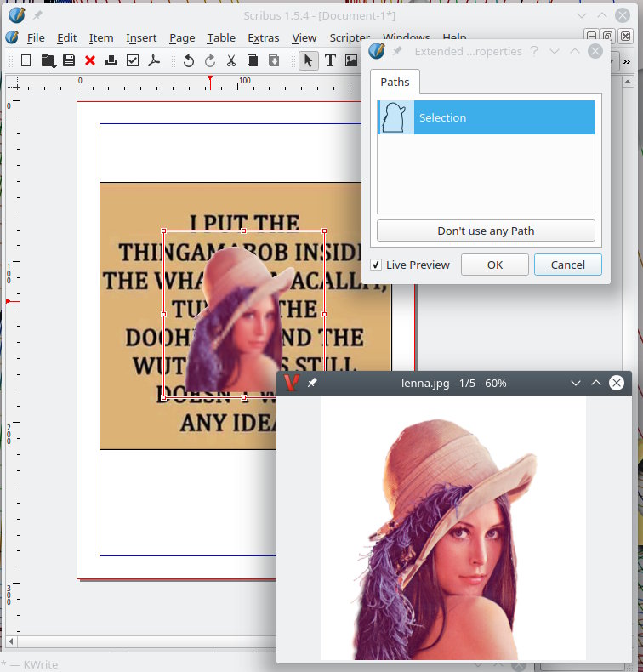Image resolution: width=643 pixels, height=672 pixels.
Task: Open the Insert menu
Action: tap(141, 37)
